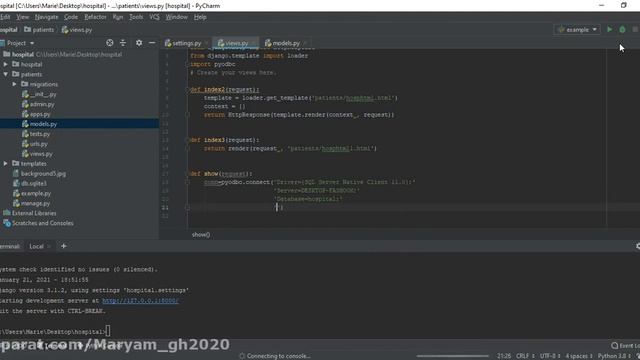The width and height of the screenshot is (640, 360).
Task: Click the CRLF line separator status entry
Action: 525,356
